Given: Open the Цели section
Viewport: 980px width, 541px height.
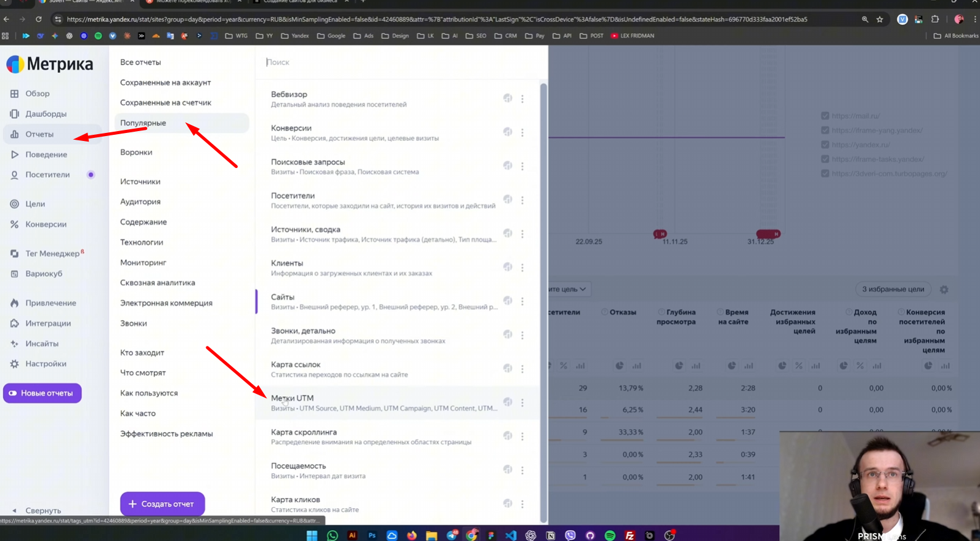Looking at the screenshot, I should [x=35, y=204].
